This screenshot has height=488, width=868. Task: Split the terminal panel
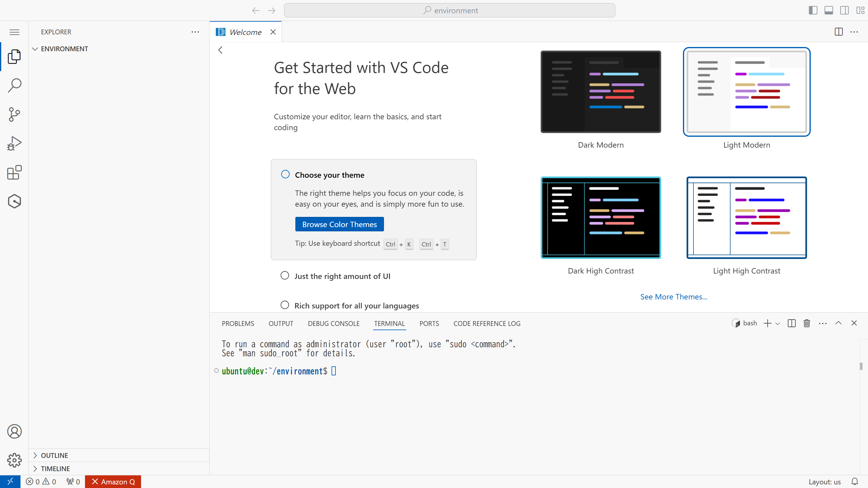coord(791,323)
